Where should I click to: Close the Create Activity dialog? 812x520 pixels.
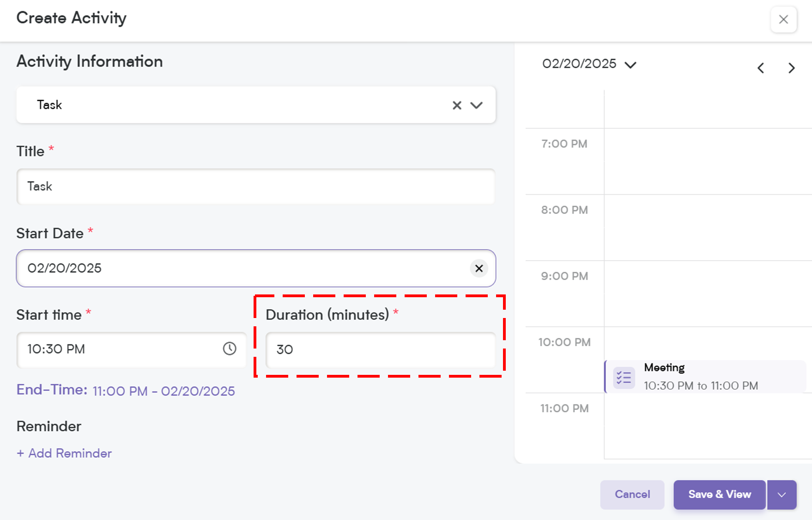(783, 19)
